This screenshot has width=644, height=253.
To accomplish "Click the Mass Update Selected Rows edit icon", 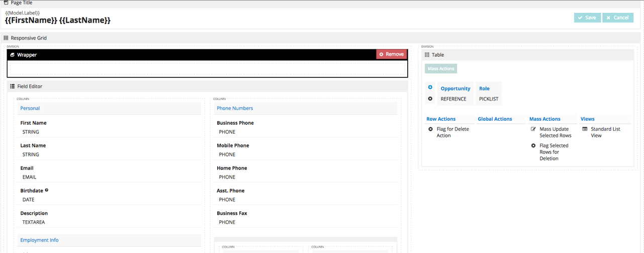I will pos(533,129).
